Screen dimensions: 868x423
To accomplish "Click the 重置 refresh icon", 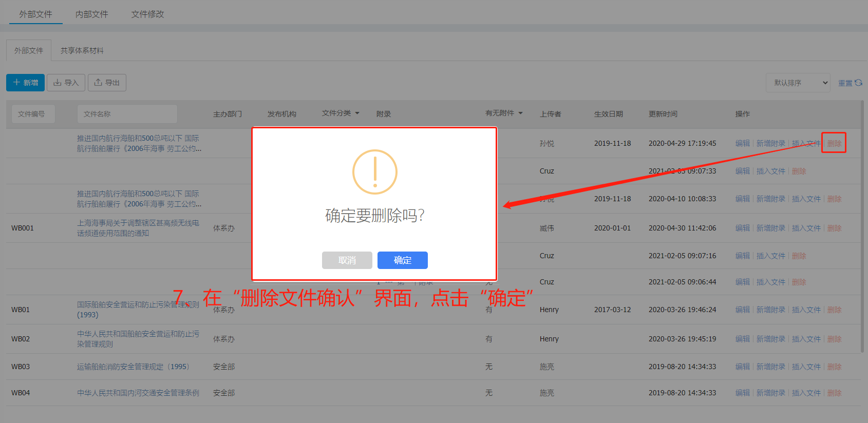I will point(858,83).
